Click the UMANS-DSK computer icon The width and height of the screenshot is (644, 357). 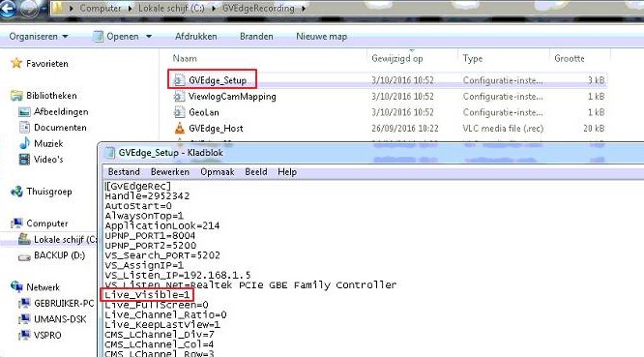click(x=24, y=319)
